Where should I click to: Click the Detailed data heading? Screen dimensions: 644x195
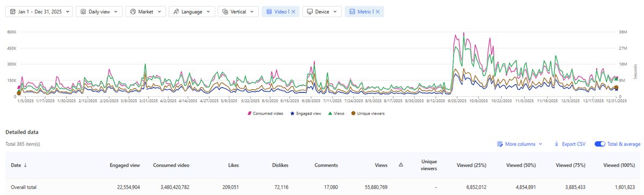pos(21,132)
